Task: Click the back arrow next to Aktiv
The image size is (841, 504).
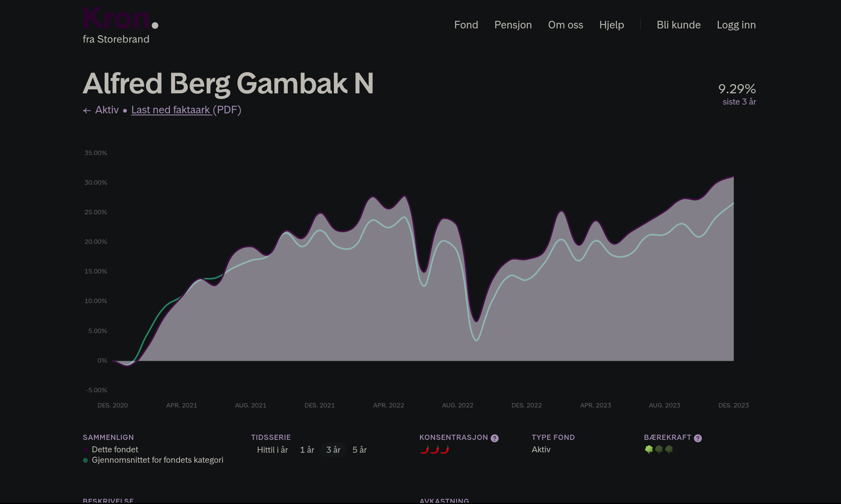Action: pyautogui.click(x=87, y=111)
